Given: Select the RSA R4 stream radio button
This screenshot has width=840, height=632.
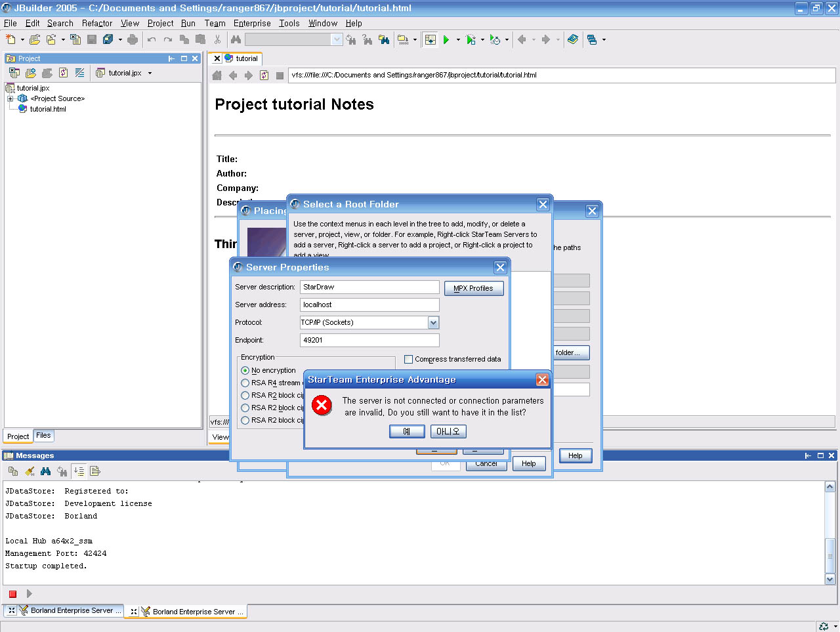Looking at the screenshot, I should click(x=245, y=383).
